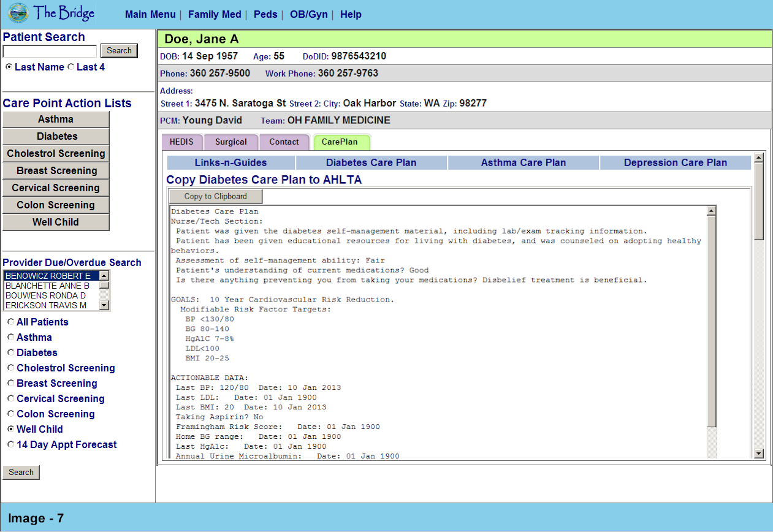Click the PCM name Young David

click(212, 121)
